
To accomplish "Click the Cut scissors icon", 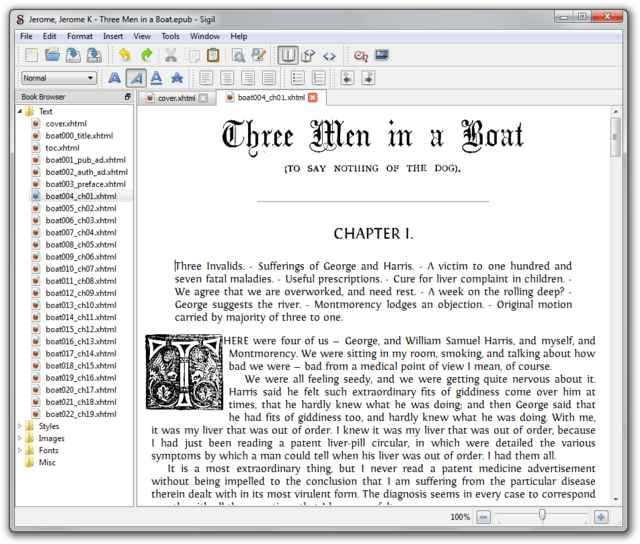I will click(x=171, y=55).
